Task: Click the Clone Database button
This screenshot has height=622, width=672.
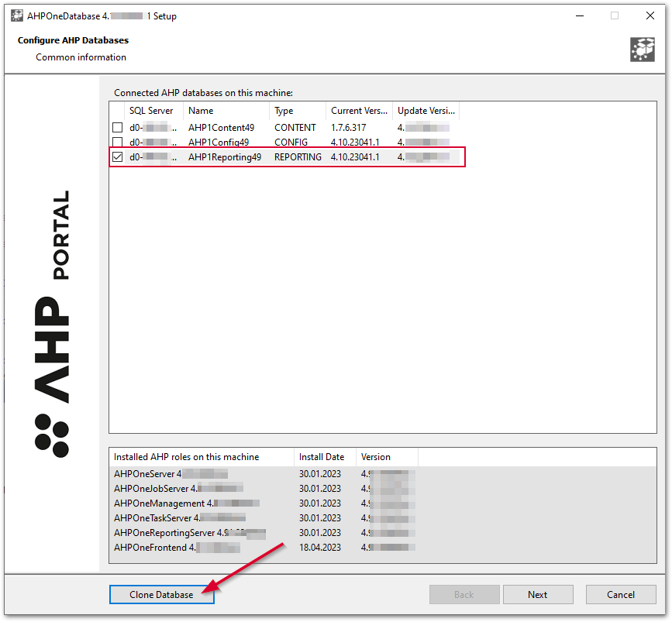Action: [x=161, y=594]
